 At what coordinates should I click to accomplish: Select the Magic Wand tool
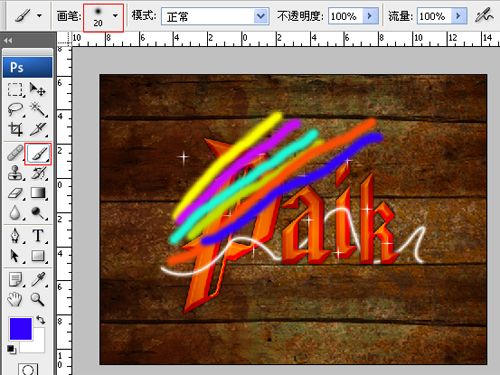(x=37, y=109)
